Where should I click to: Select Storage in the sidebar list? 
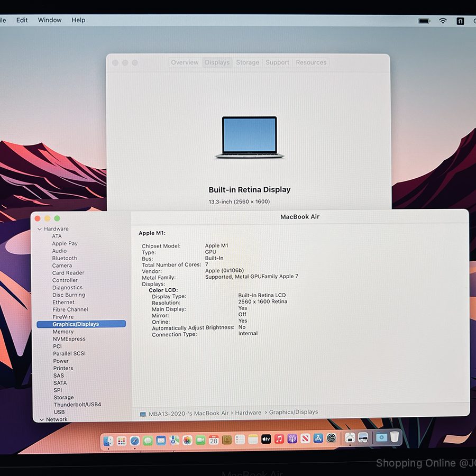click(64, 397)
